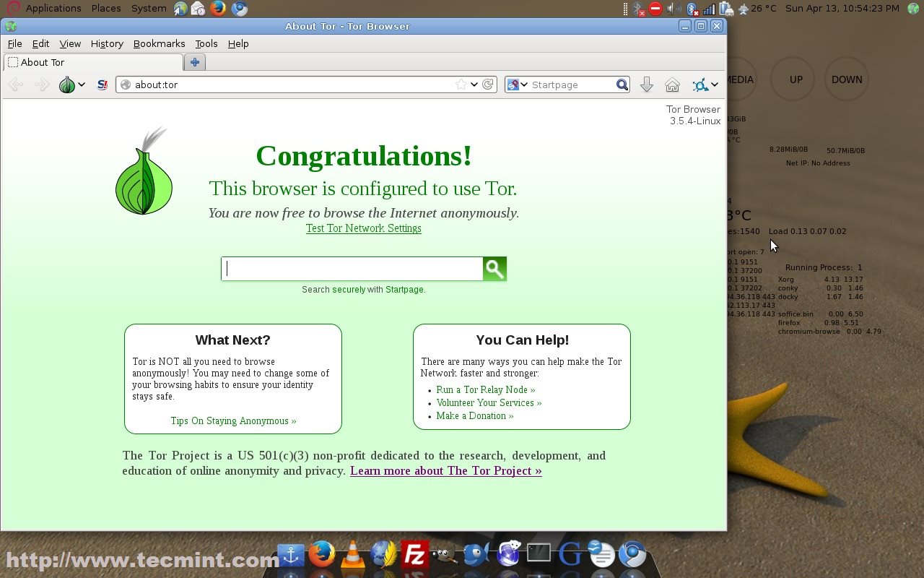
Task: Open the Bookmarks menu
Action: [x=159, y=43]
